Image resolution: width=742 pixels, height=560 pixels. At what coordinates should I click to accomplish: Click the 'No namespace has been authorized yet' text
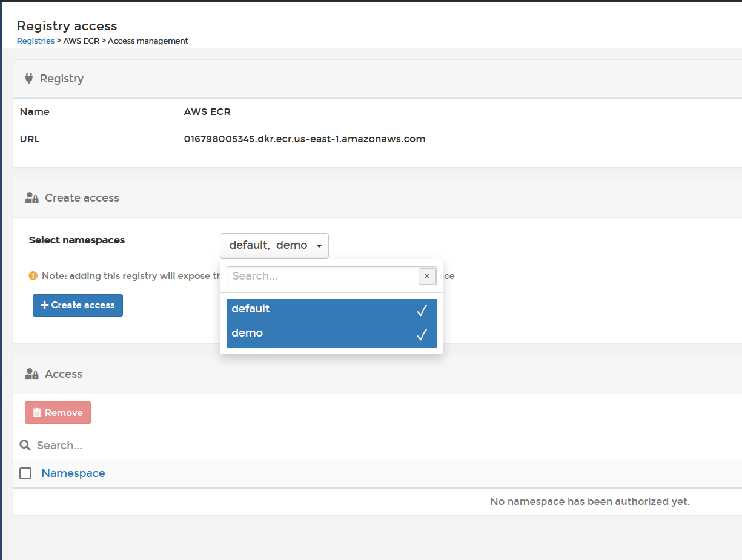[590, 501]
